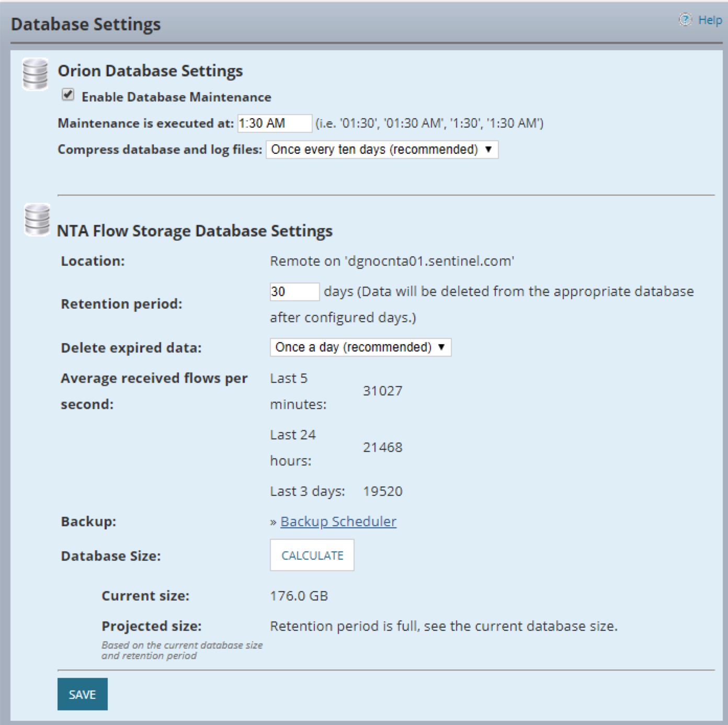
Task: Select the 'Last 5 minutes:' label
Action: coord(298,391)
